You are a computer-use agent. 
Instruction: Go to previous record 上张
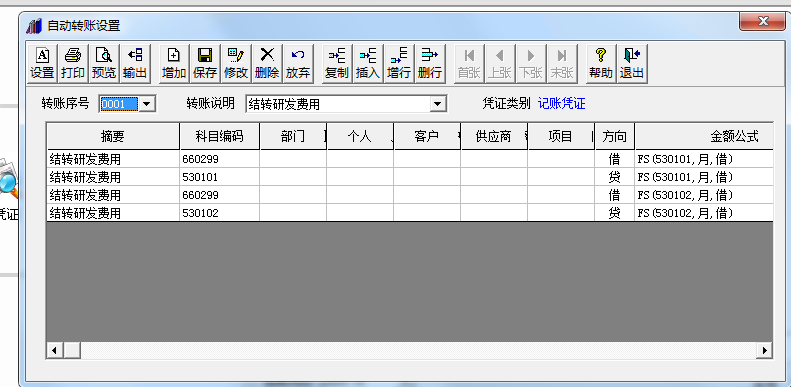(x=500, y=64)
